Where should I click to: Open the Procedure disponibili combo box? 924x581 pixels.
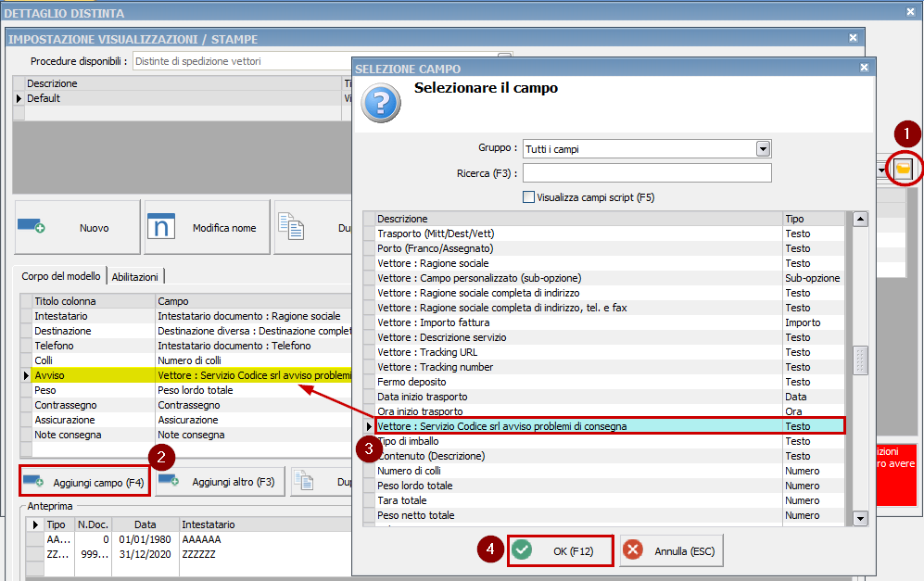click(323, 60)
